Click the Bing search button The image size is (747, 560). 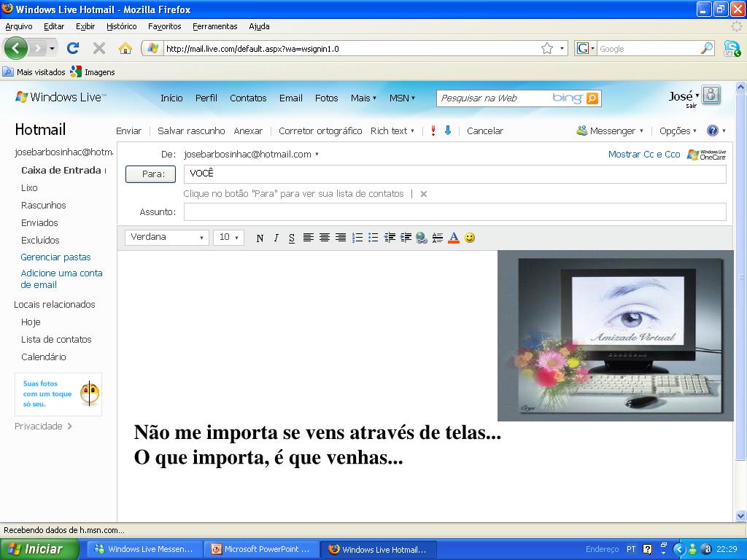(x=592, y=98)
